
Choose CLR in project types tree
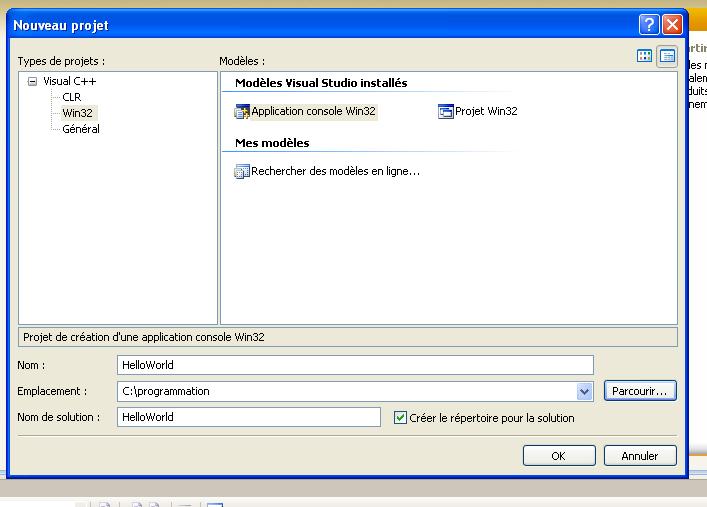click(72, 97)
